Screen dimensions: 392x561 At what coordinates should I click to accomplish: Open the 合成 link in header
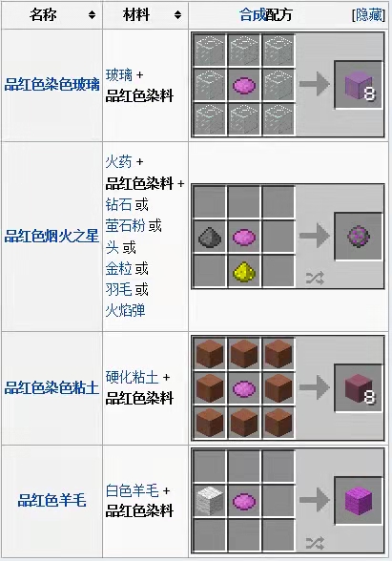253,14
